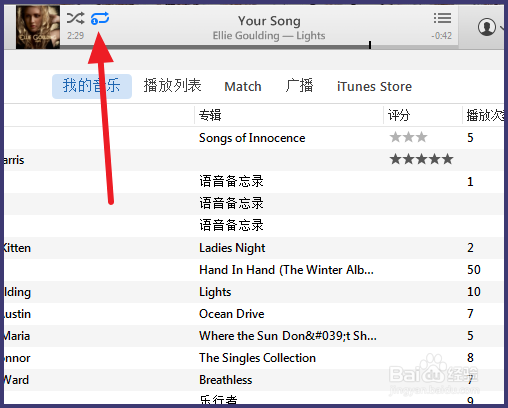This screenshot has height=408, width=508.
Task: Open the Up Next list icon
Action: (442, 18)
